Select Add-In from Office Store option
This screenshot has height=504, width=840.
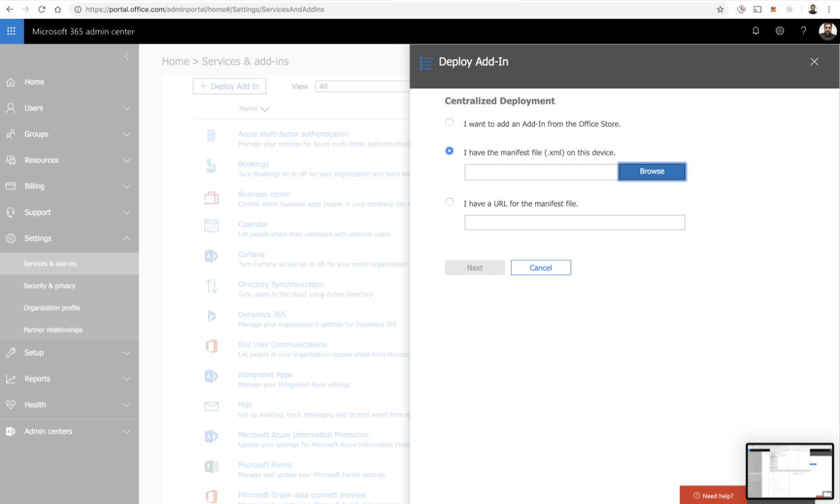coord(450,122)
